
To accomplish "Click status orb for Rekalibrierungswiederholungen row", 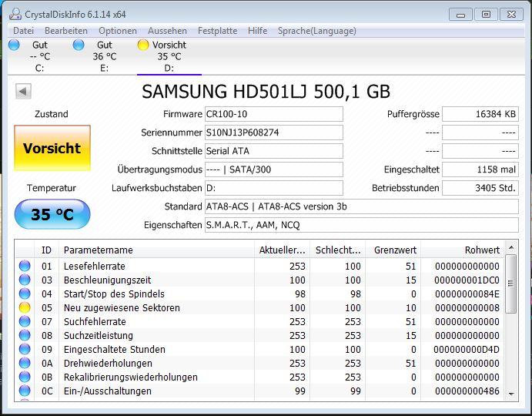I will tap(25, 377).
